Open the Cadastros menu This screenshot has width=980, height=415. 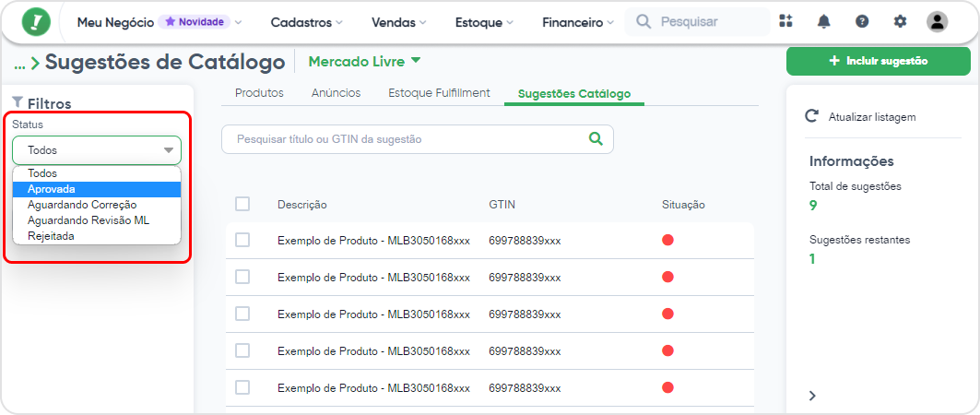pos(306,22)
